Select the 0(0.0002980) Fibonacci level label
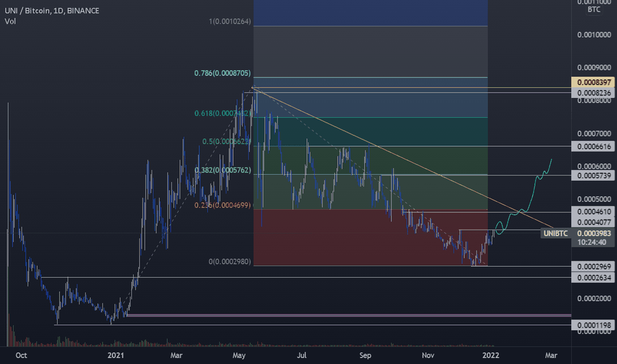Viewport: 617px width, 364px height. pyautogui.click(x=230, y=261)
